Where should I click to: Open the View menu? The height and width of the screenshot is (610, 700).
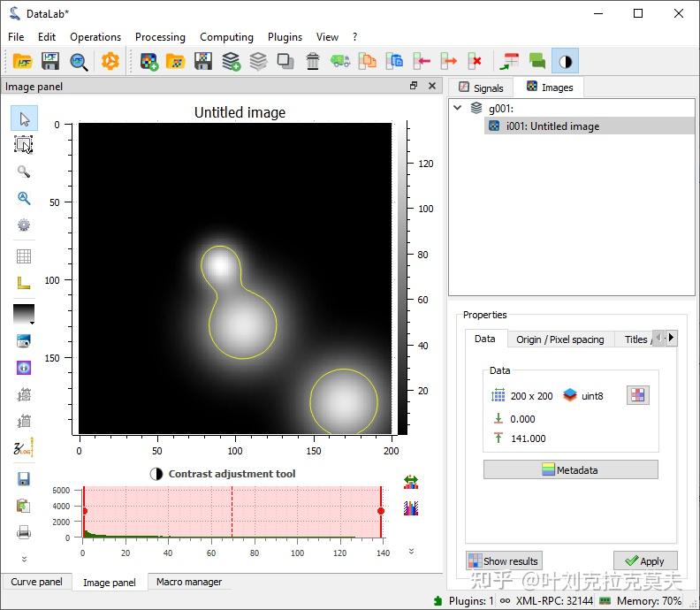[x=327, y=37]
